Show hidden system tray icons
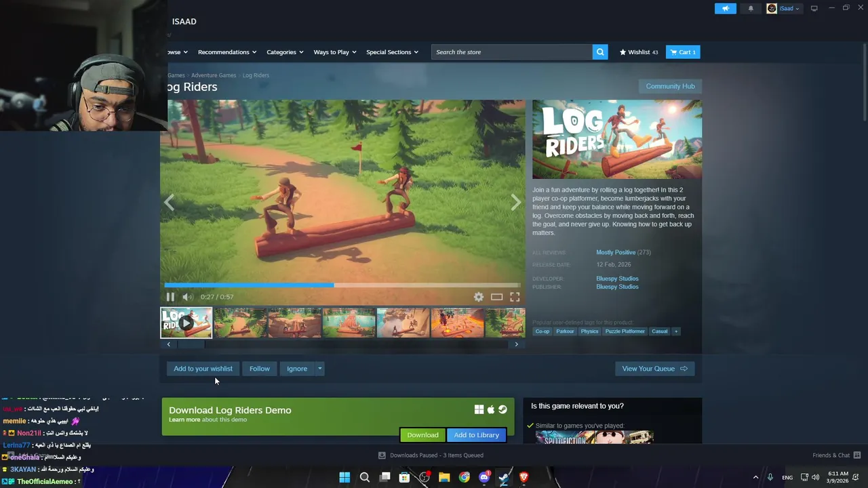Viewport: 868px width, 488px height. 755,477
